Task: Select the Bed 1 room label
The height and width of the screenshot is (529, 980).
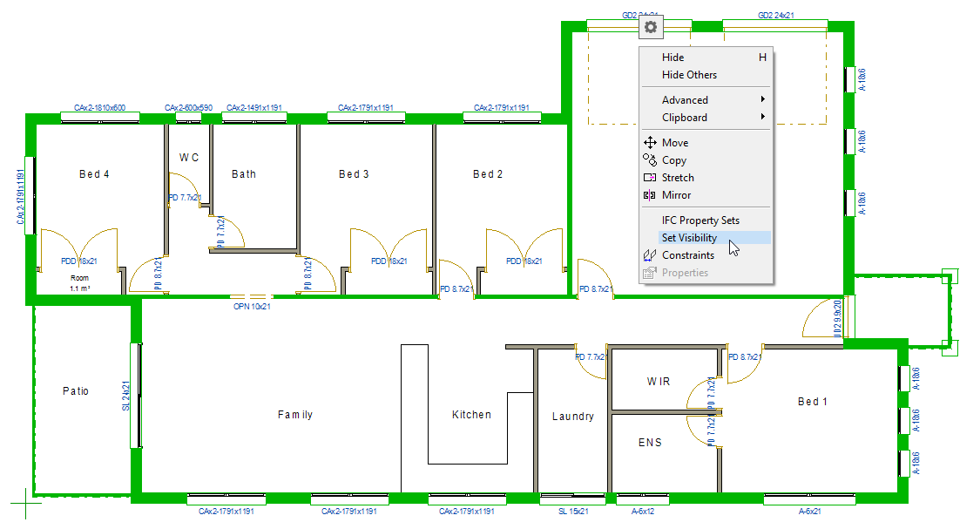Action: 811,402
